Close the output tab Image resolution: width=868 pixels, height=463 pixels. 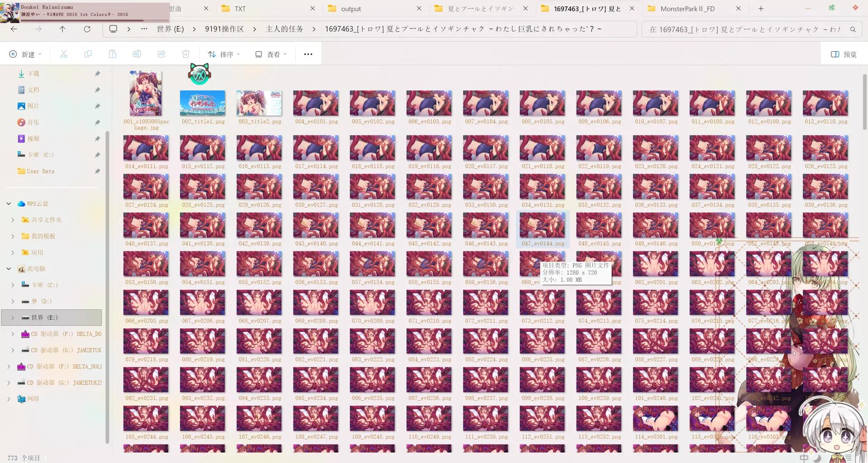419,9
